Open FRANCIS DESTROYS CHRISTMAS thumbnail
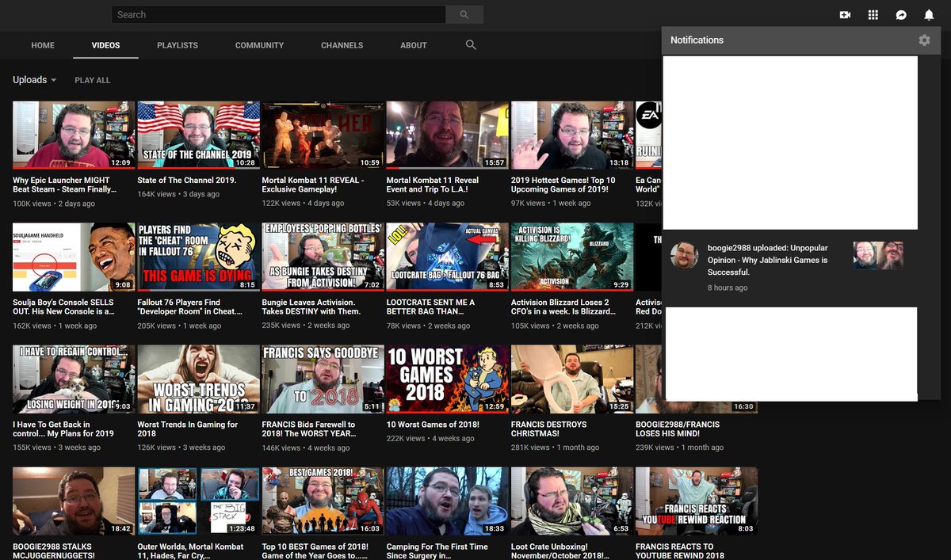 pos(571,379)
